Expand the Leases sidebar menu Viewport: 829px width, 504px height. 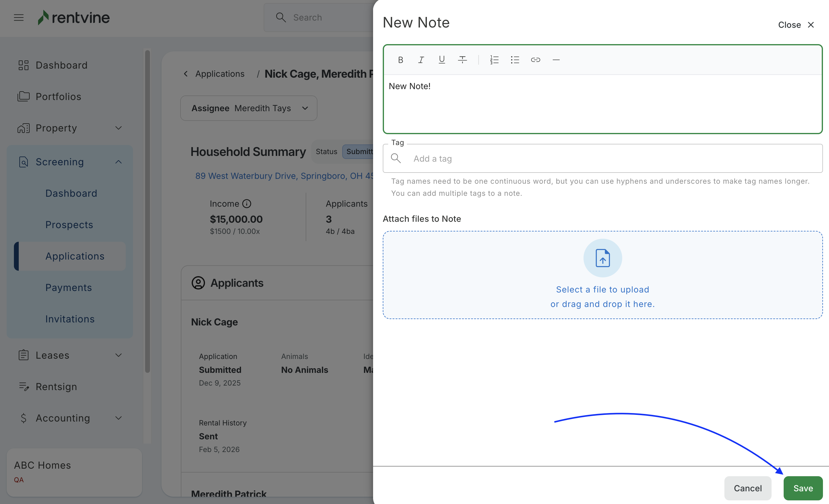point(118,355)
